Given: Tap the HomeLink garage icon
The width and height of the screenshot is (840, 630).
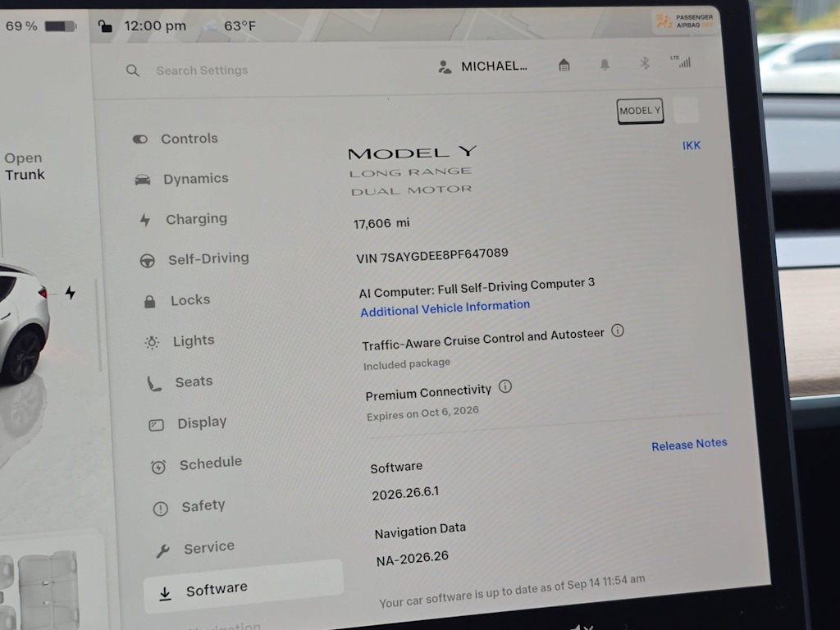Looking at the screenshot, I should tap(564, 66).
